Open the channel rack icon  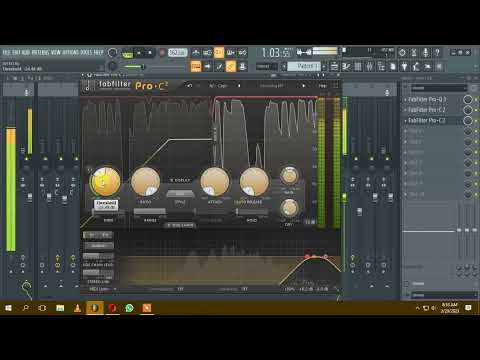pyautogui.click(x=358, y=66)
